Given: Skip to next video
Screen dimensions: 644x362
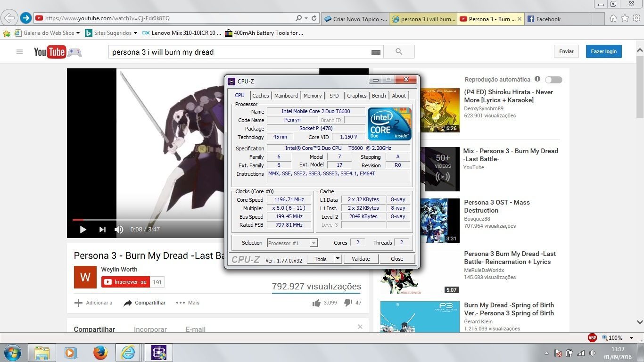Looking at the screenshot, I should (102, 230).
